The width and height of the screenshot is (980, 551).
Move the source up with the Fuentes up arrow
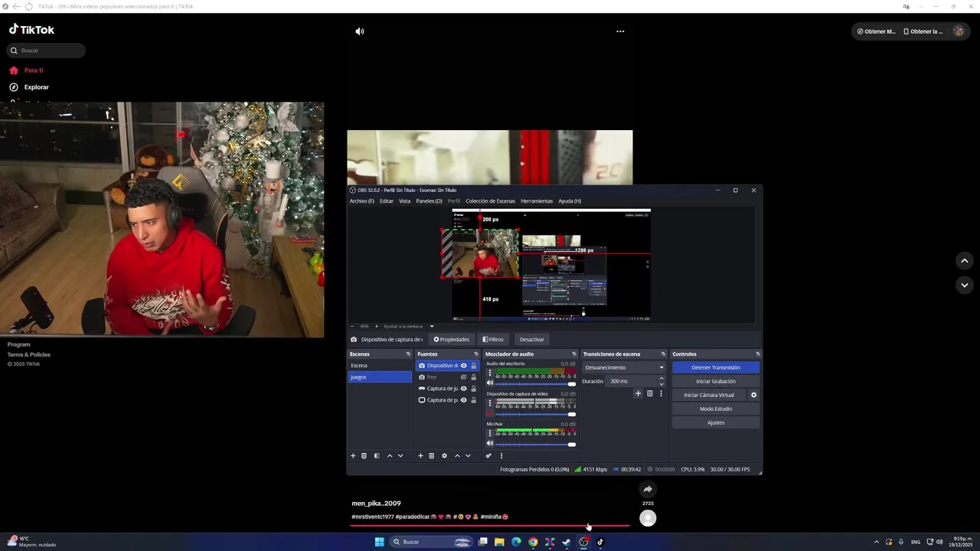point(458,455)
